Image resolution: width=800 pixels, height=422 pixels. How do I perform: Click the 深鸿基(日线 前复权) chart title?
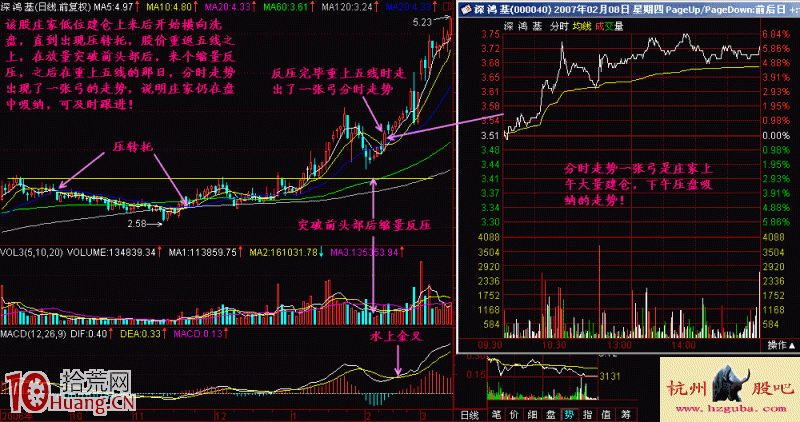[45, 7]
